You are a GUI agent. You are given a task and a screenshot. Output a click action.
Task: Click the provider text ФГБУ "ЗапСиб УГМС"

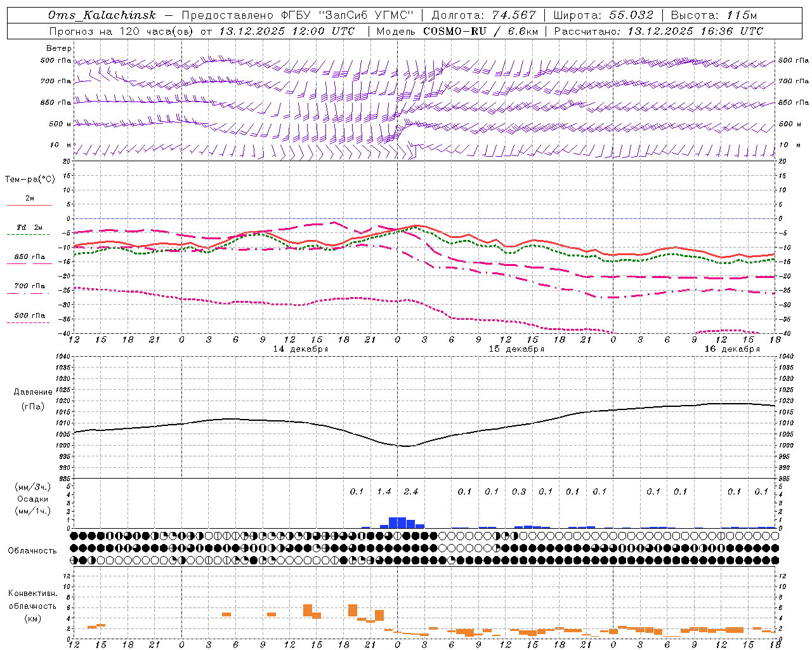point(347,15)
